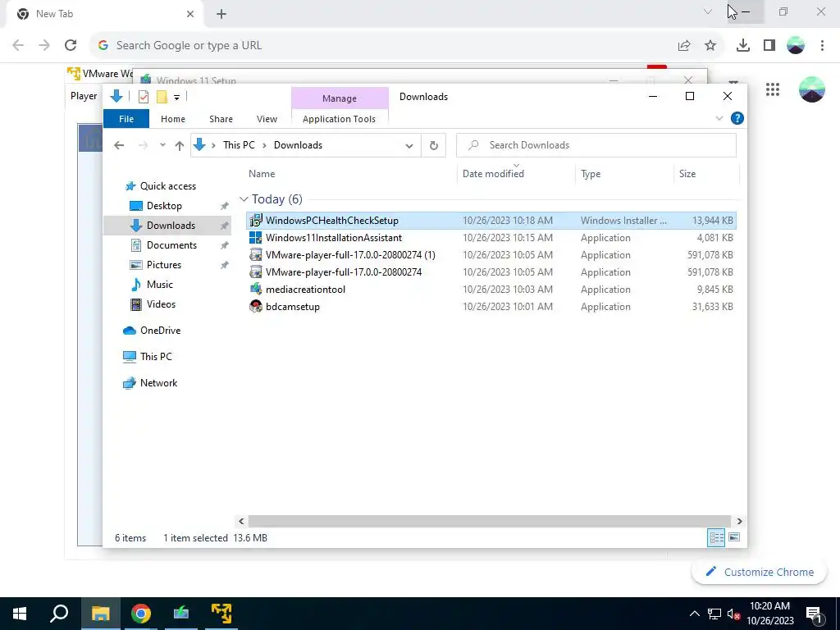
Task: Reload the Chrome page
Action: pos(71,46)
